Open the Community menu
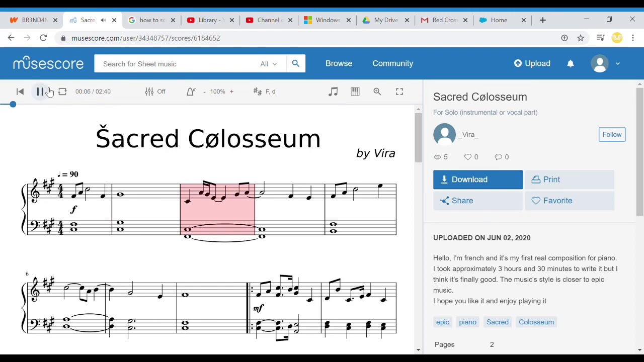 (x=393, y=63)
